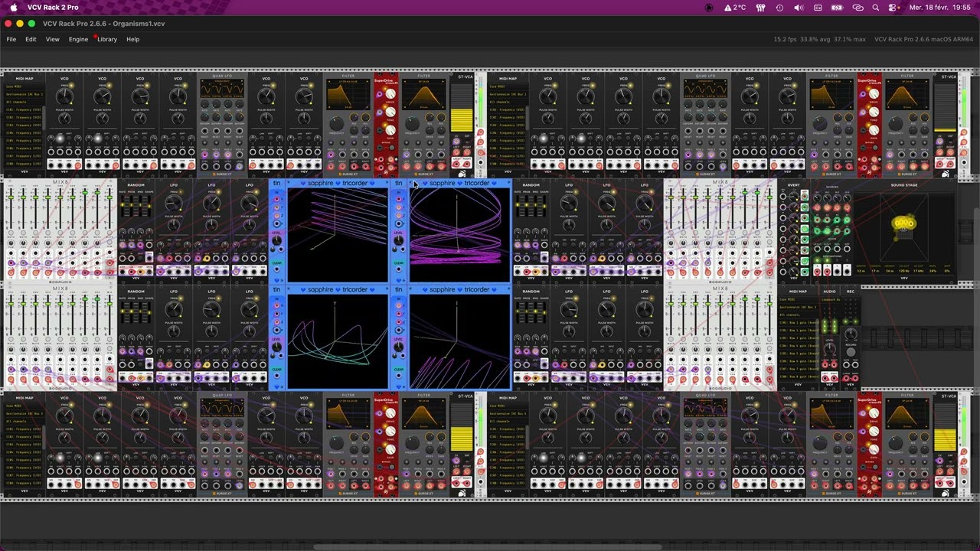Viewport: 980px width, 551px height.
Task: Open the Library menu
Action: (x=107, y=39)
